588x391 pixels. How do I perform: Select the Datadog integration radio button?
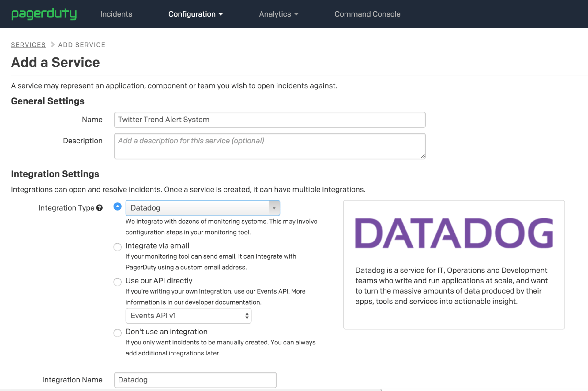[117, 207]
